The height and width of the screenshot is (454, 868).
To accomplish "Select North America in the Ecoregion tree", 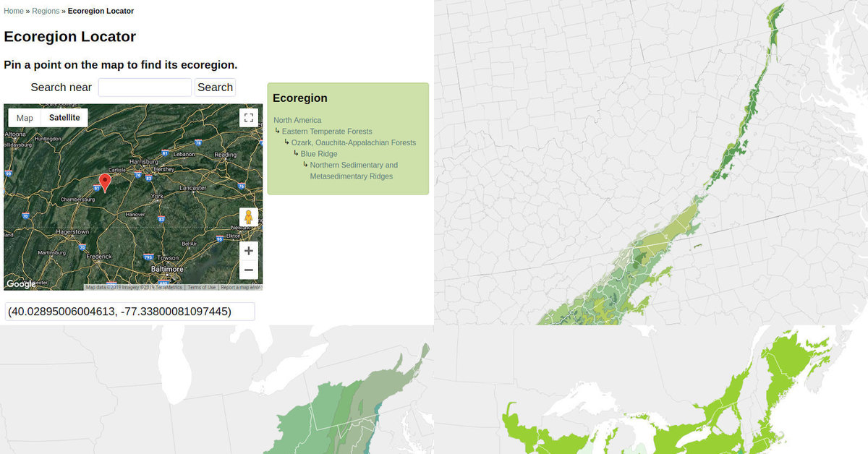I will (297, 120).
